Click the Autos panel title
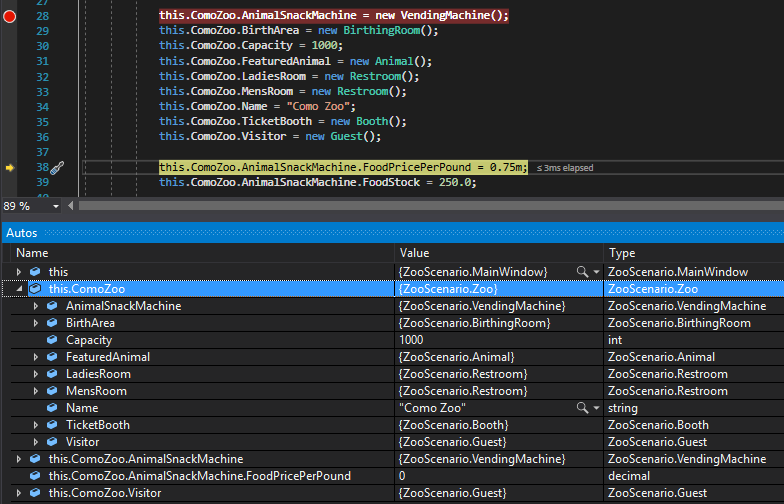784x504 pixels. click(22, 233)
